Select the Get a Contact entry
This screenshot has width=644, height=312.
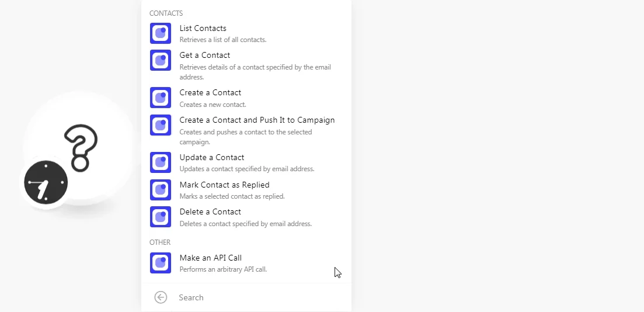coord(246,65)
